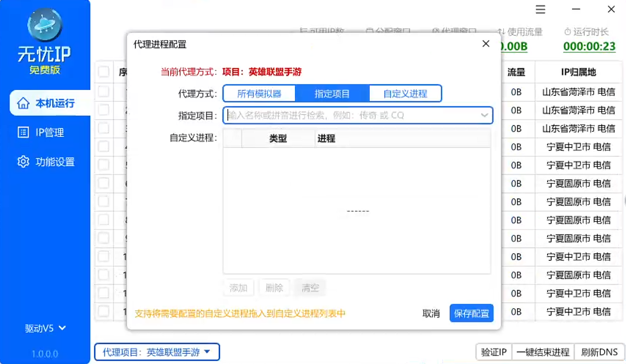
Task: Click 取消 in the dialog
Action: tap(431, 313)
